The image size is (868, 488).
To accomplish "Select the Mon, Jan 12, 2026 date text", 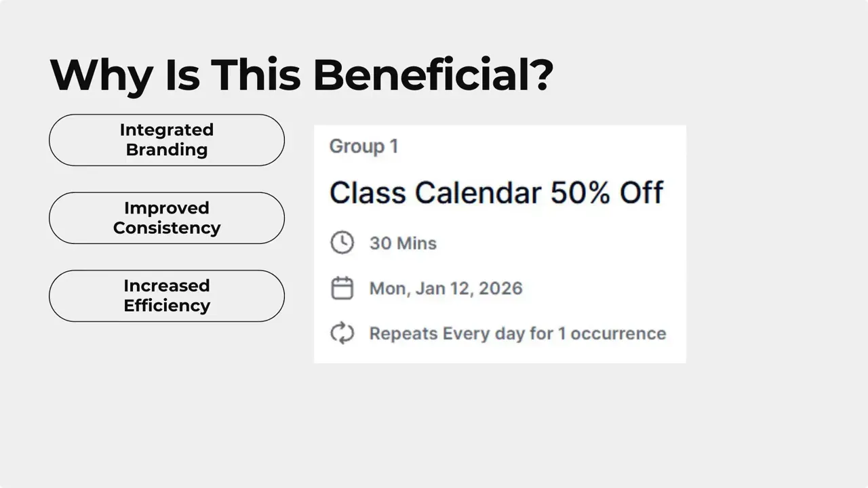I will coord(446,288).
